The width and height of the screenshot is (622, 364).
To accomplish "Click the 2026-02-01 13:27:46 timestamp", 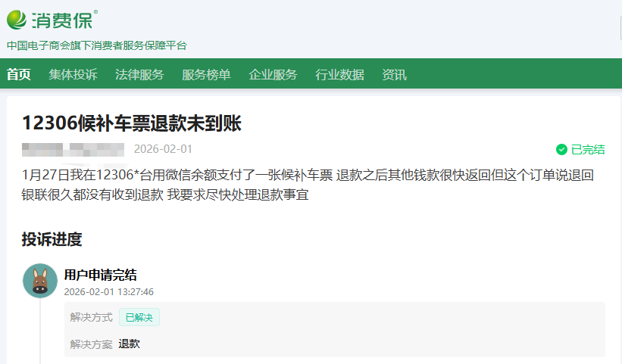I will [108, 291].
